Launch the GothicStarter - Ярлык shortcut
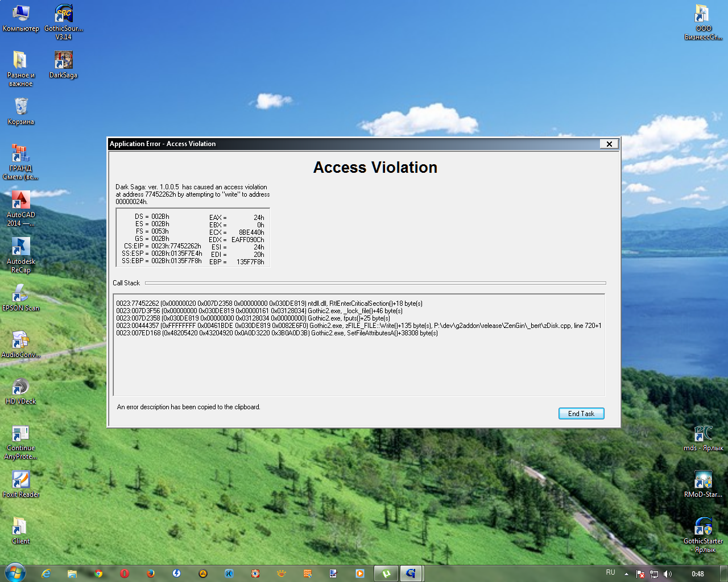 (x=703, y=534)
